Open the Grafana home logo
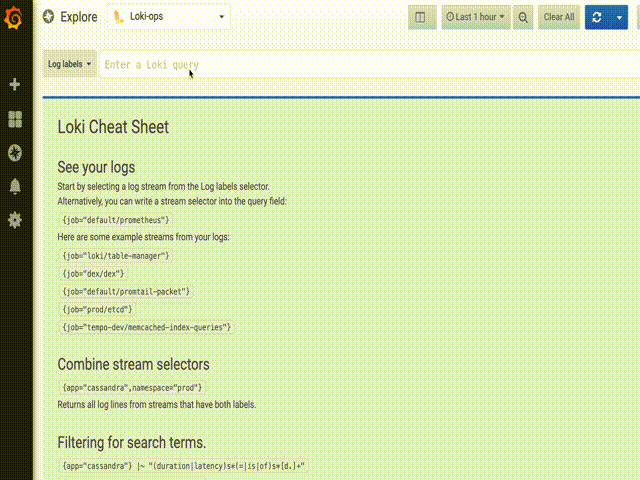This screenshot has width=640, height=480. 13,17
